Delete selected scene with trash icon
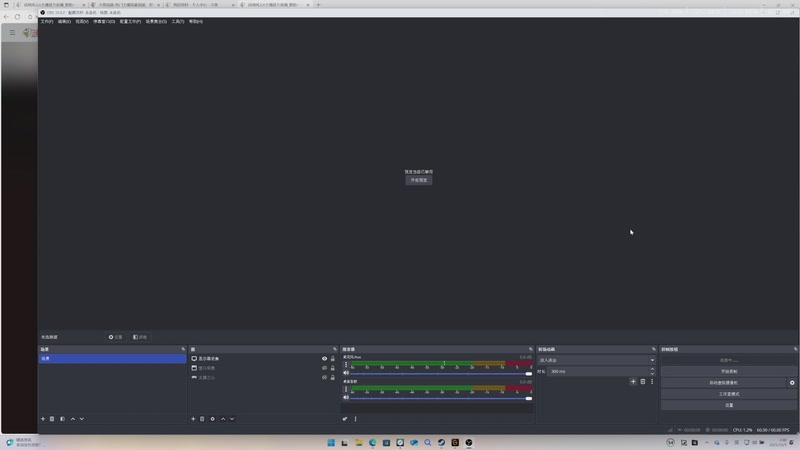 click(52, 419)
